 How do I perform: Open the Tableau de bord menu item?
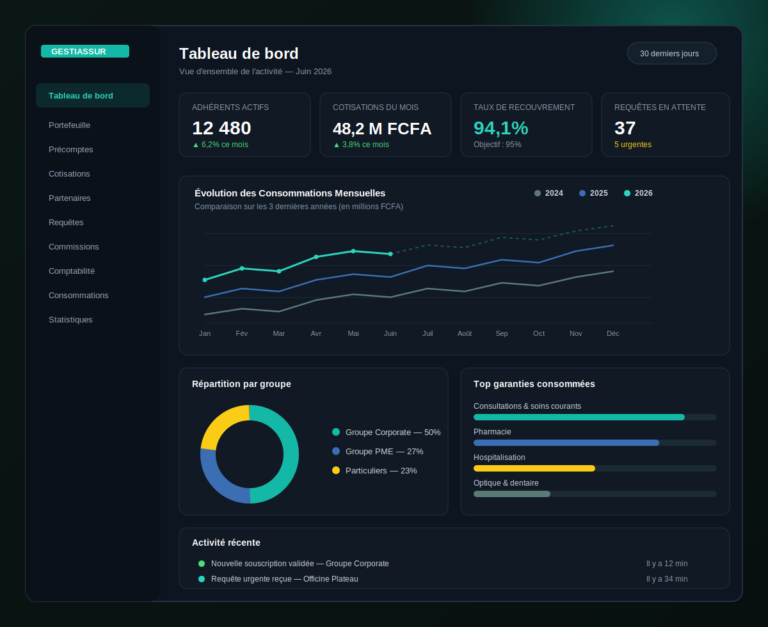coord(93,96)
